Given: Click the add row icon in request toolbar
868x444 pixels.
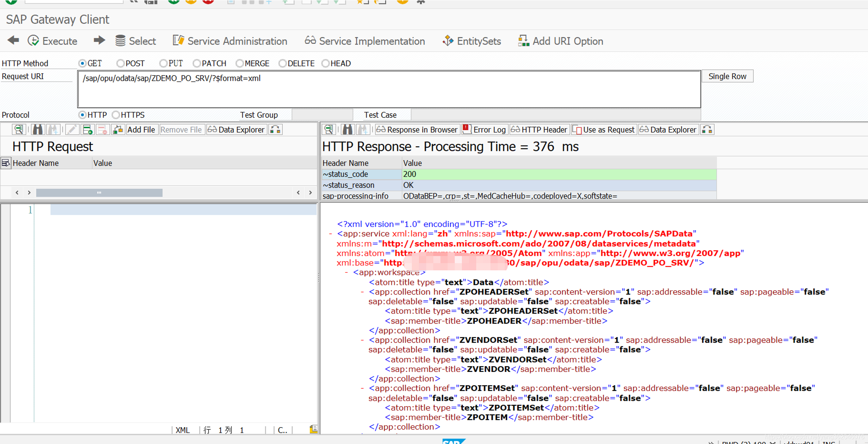Looking at the screenshot, I should click(x=88, y=130).
